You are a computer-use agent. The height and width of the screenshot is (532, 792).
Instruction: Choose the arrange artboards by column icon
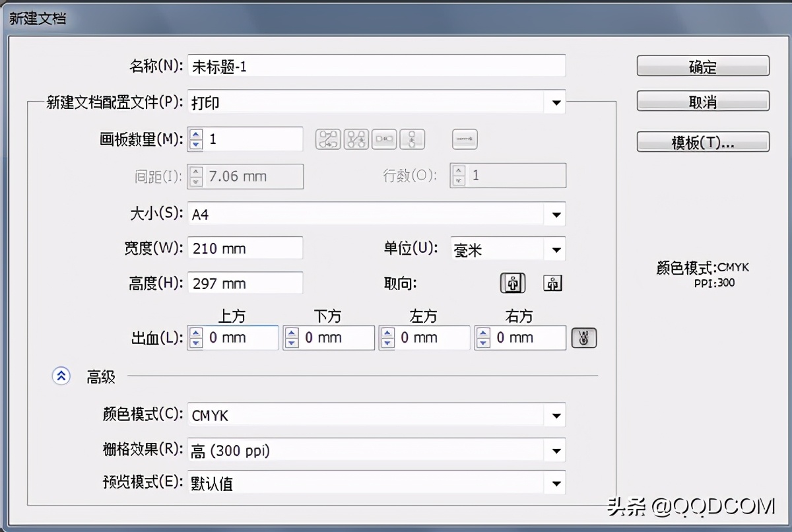(411, 139)
